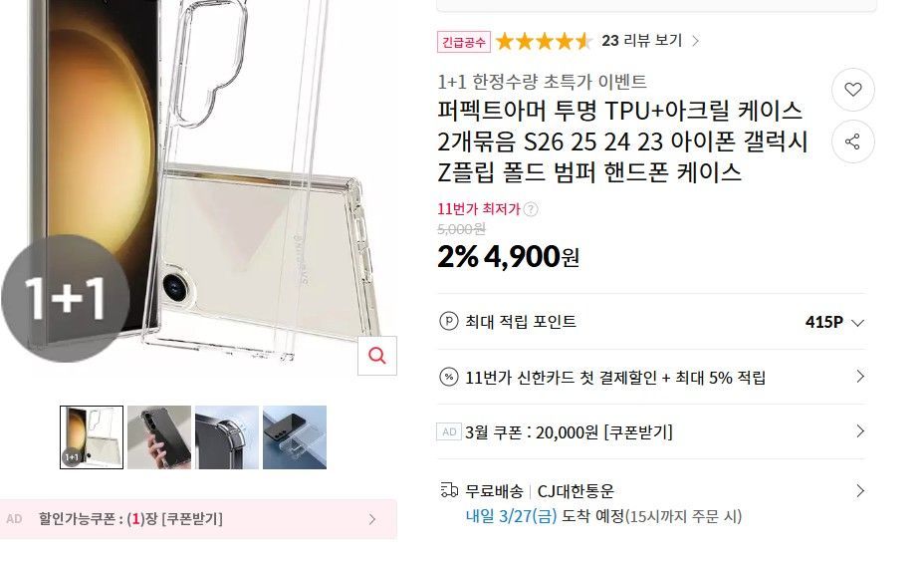
Task: Select the case corner close-up thumbnail
Action: [x=227, y=437]
